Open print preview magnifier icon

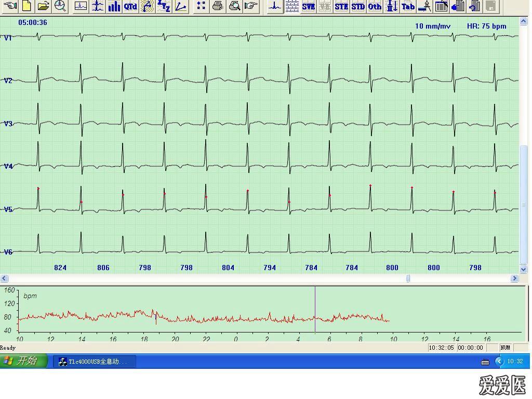click(x=234, y=6)
